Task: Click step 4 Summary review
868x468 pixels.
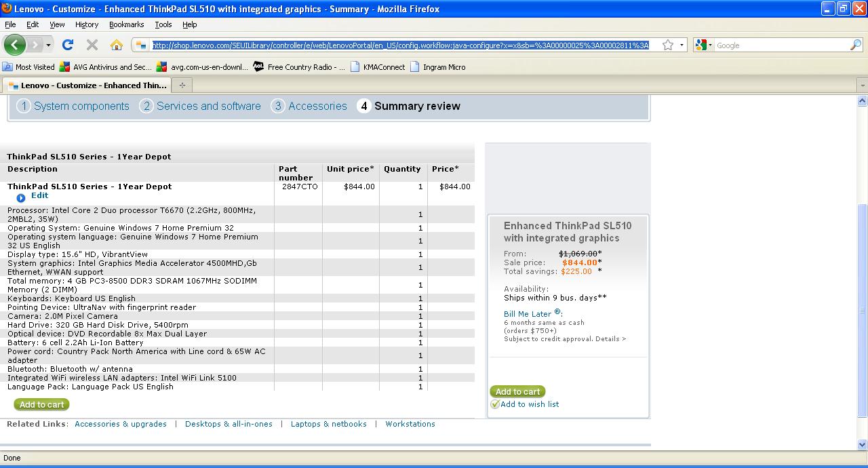Action: [409, 106]
